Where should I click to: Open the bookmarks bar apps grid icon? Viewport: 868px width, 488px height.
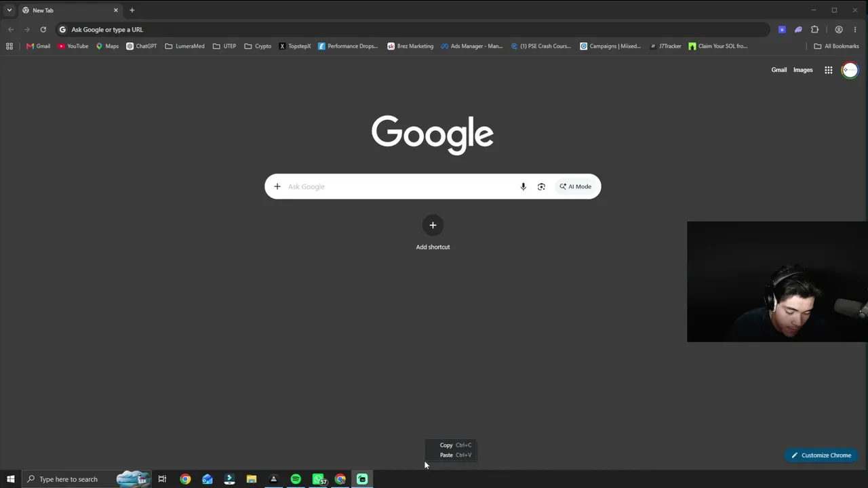click(9, 46)
